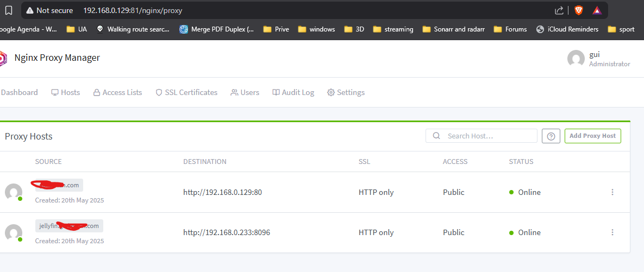Open the streaming bookmarks folder
Screen dimensions: 644x272
tap(393, 29)
